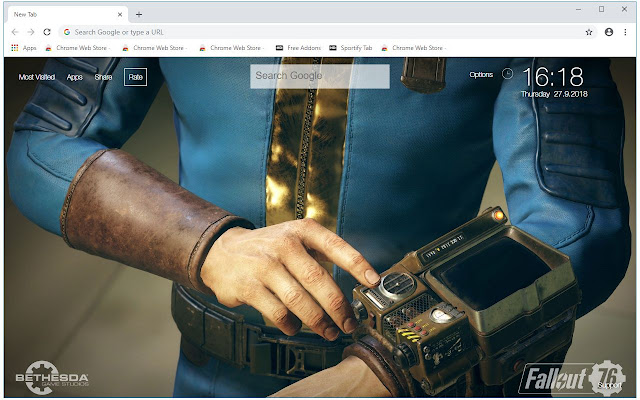Open the first Chrome Web Store bookmark

pyautogui.click(x=78, y=48)
